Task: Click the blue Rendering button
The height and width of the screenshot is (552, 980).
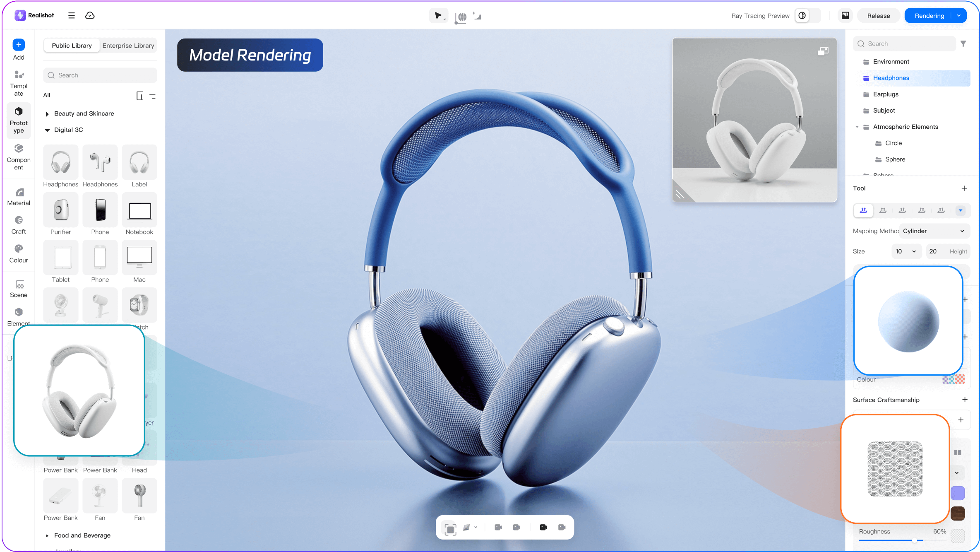Action: (x=929, y=16)
